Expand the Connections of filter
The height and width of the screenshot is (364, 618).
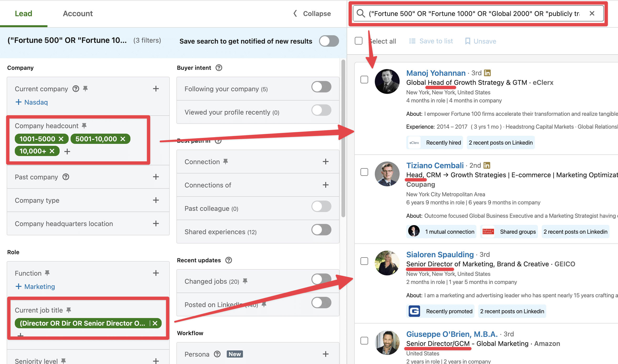coord(325,185)
